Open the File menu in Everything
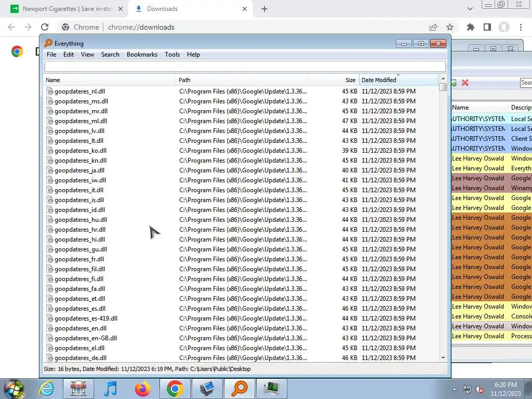 51,54
